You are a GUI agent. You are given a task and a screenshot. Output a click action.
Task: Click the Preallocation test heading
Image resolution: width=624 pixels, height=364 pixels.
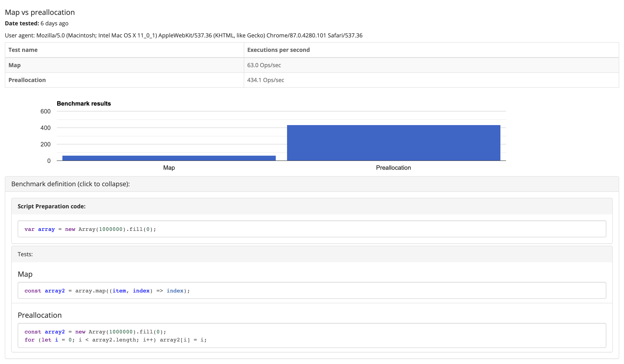(40, 315)
